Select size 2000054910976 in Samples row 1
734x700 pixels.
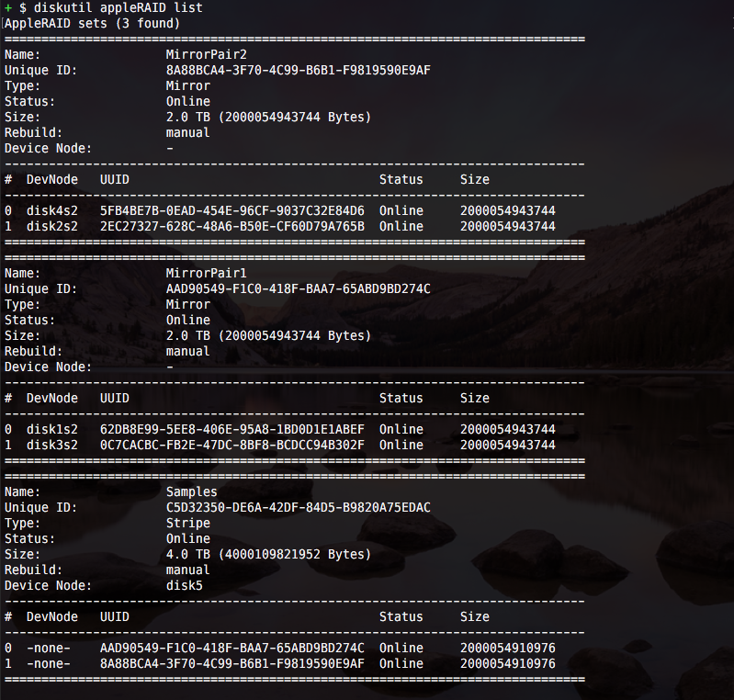click(x=507, y=663)
